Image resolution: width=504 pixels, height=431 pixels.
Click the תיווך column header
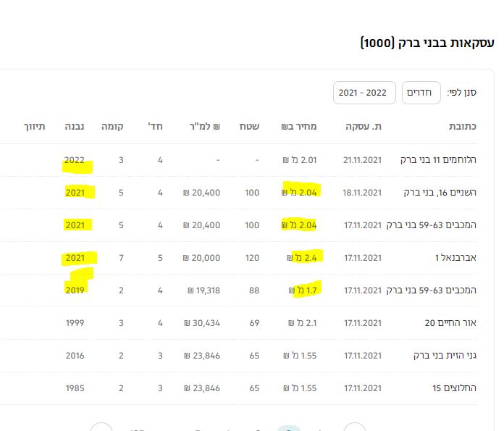tap(34, 127)
